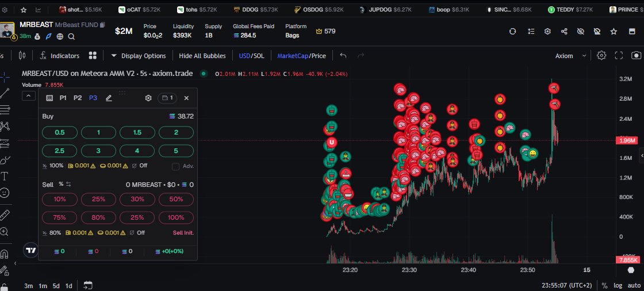Undo the last chart action

click(x=343, y=55)
